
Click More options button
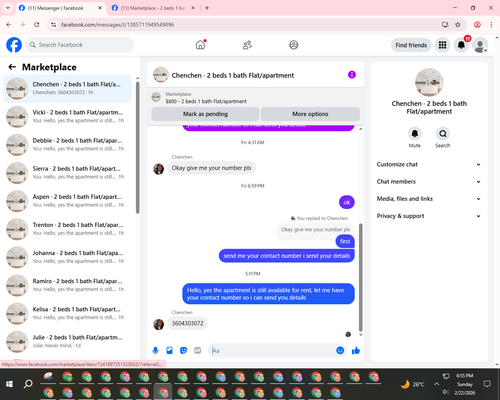coord(310,114)
